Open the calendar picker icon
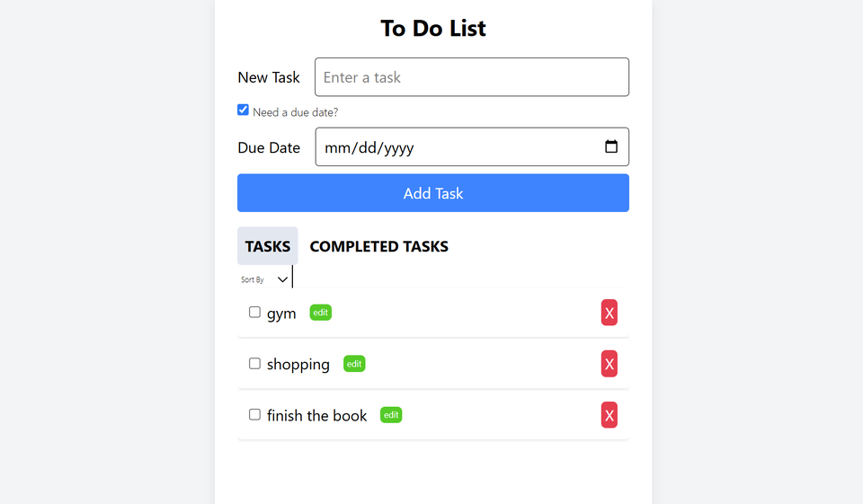863x504 pixels. pos(611,146)
